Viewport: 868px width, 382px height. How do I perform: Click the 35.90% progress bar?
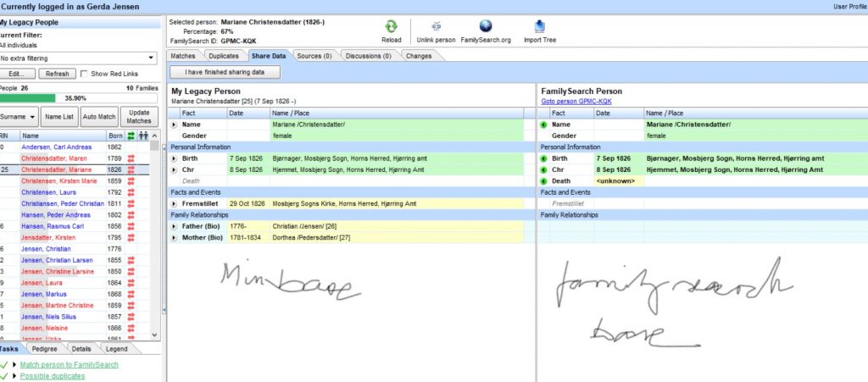point(78,98)
